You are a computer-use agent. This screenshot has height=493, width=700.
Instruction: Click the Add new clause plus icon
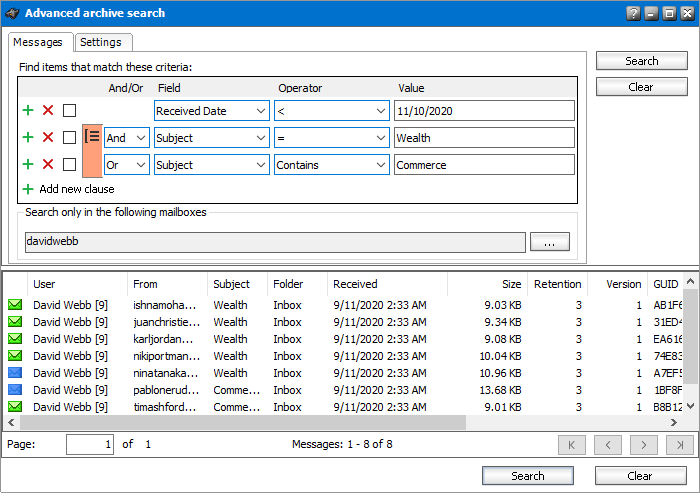coord(28,189)
